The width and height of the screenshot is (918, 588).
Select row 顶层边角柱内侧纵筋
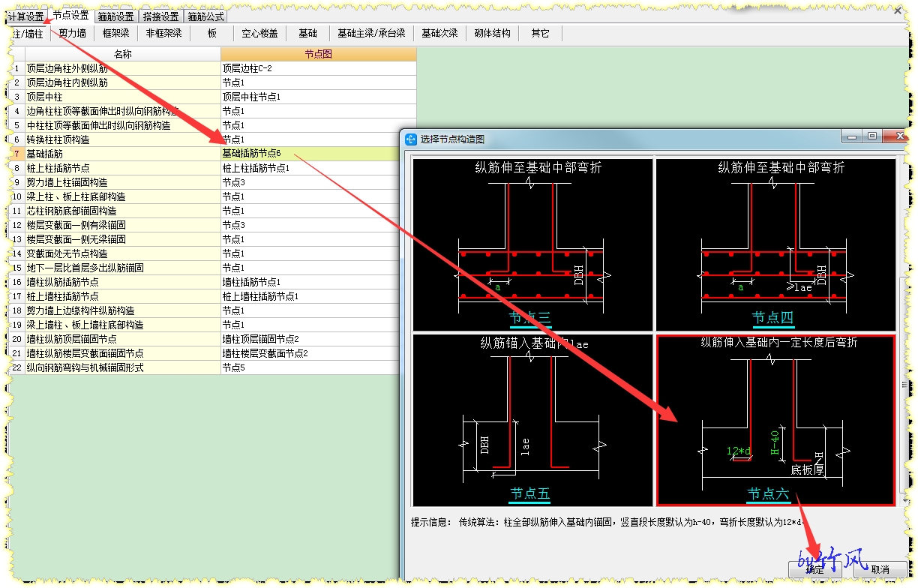[123, 82]
